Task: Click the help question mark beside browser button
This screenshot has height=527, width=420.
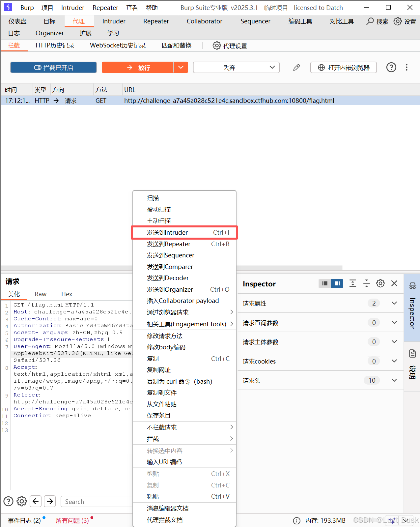Action: pos(391,68)
